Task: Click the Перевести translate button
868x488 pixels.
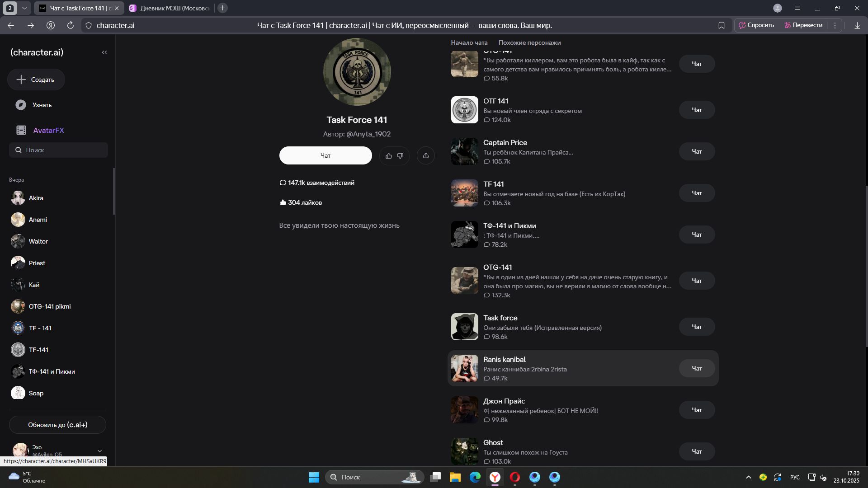Action: click(x=803, y=25)
